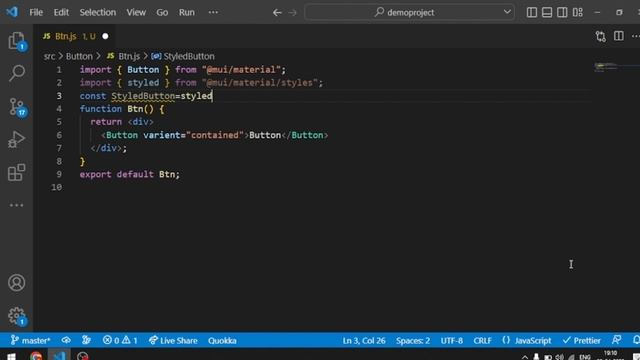The image size is (640, 360).
Task: Open Run and Debug view
Action: tap(16, 140)
